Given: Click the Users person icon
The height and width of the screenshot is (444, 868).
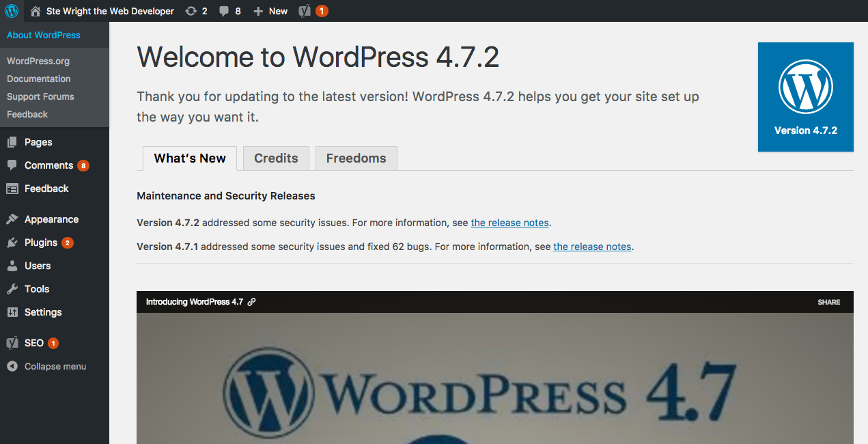Looking at the screenshot, I should tap(12, 266).
